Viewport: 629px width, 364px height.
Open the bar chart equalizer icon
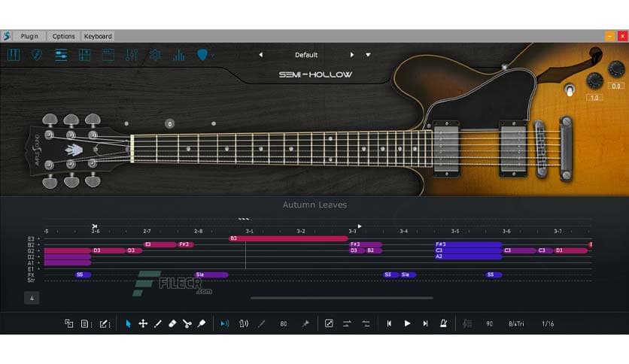tap(178, 54)
